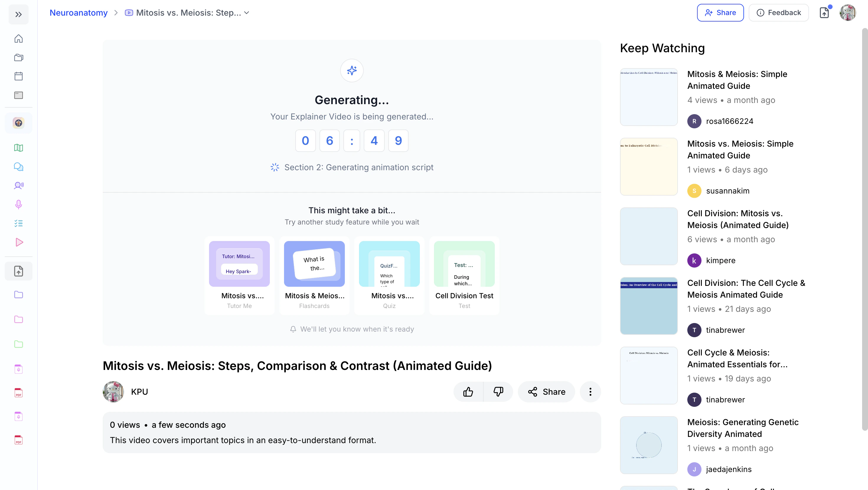Click the Share button in the header
Viewport: 868px width, 490px height.
coord(720,13)
